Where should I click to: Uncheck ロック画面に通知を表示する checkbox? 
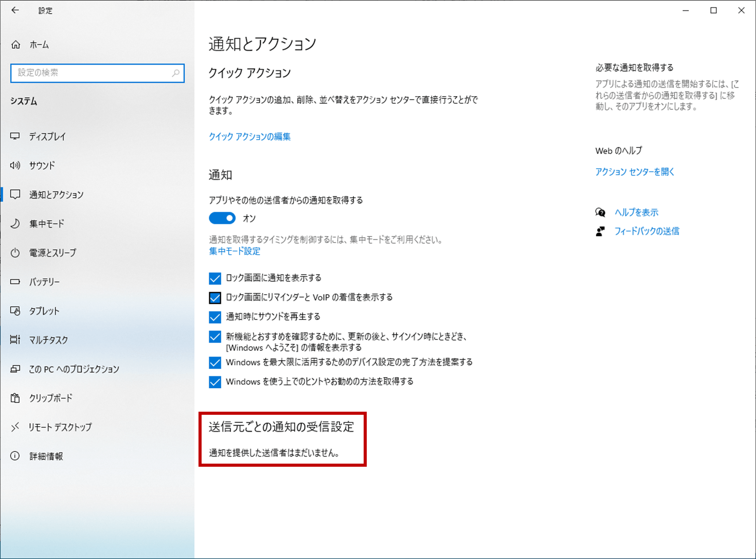[215, 278]
